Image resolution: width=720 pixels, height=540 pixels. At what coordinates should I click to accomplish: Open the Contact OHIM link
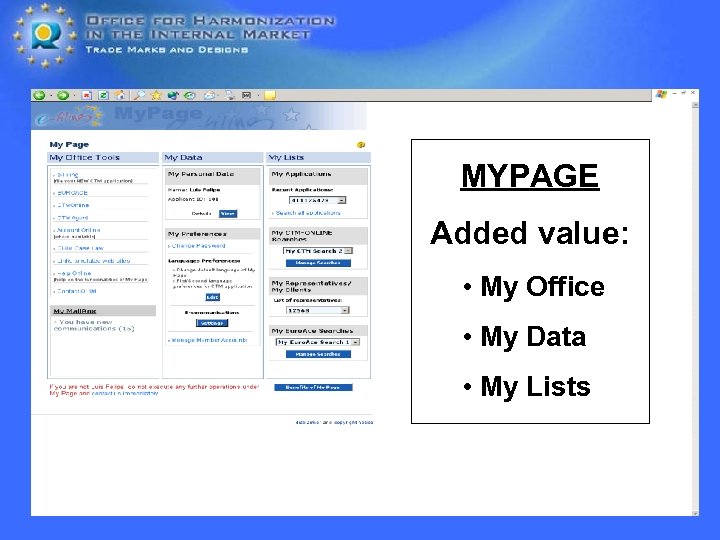tap(76, 291)
